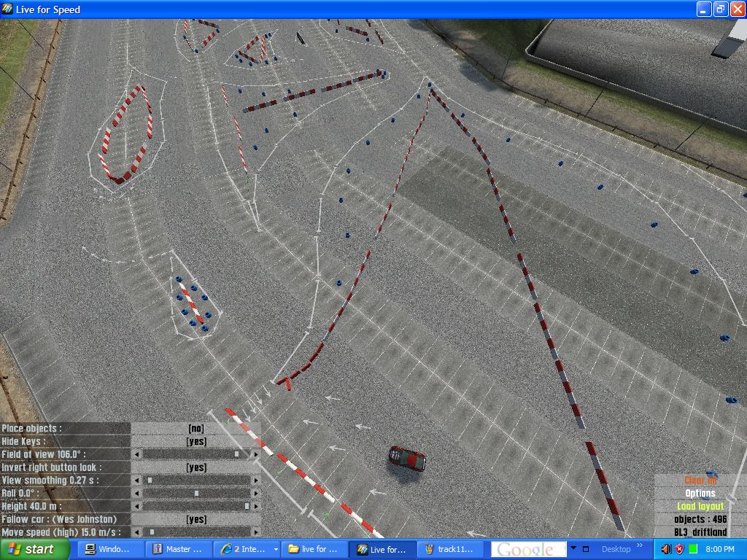
Task: Select the red car on the track
Action: point(407,459)
